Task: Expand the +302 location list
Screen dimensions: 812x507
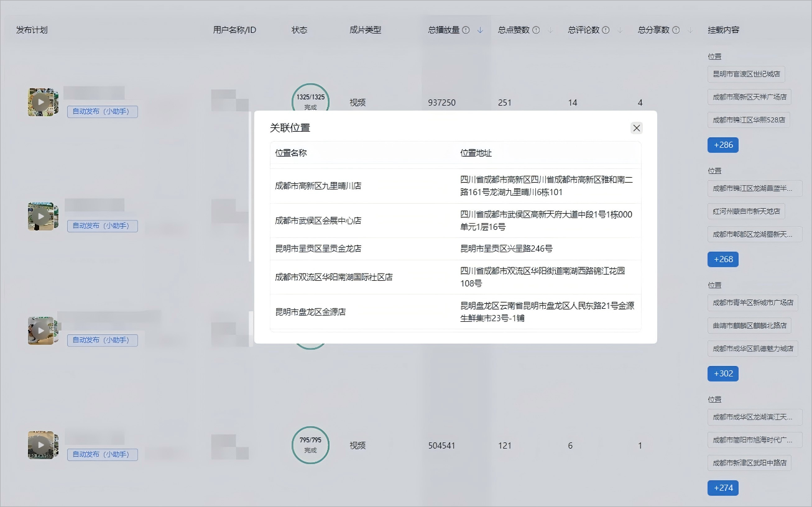Action: pos(722,373)
